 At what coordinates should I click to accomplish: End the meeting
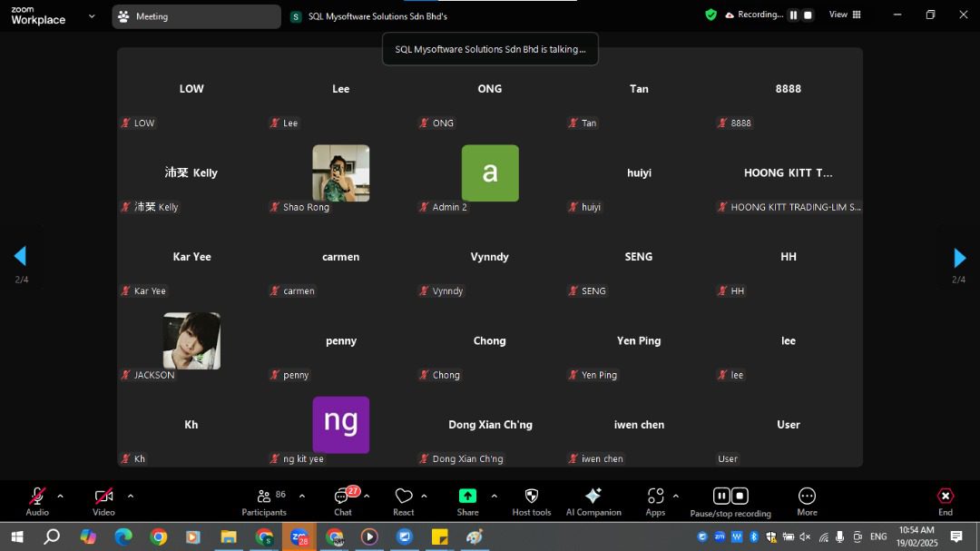[x=945, y=499]
